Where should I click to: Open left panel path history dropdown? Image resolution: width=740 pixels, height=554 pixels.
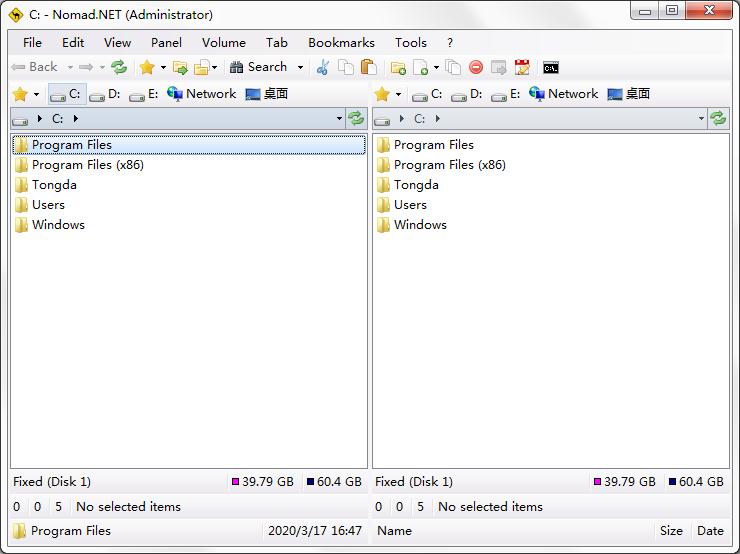[x=340, y=118]
